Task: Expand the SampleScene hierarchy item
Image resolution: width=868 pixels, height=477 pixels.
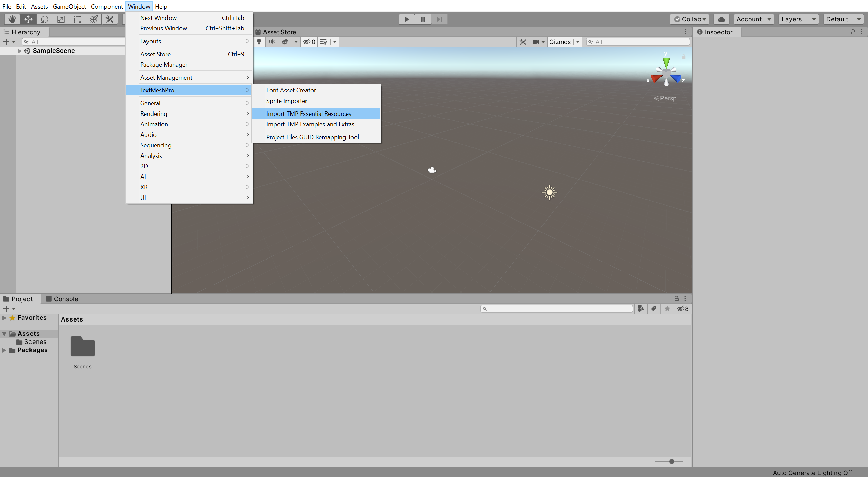Action: (x=19, y=51)
